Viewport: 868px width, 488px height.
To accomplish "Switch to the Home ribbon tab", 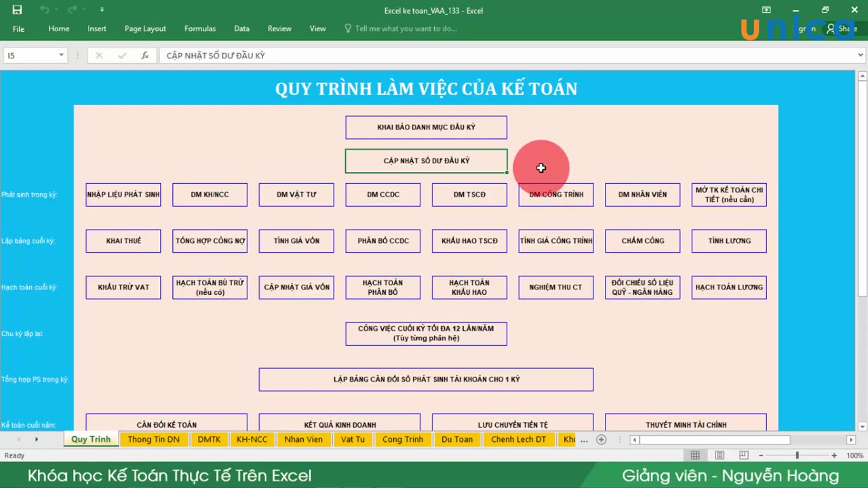I will click(x=58, y=28).
